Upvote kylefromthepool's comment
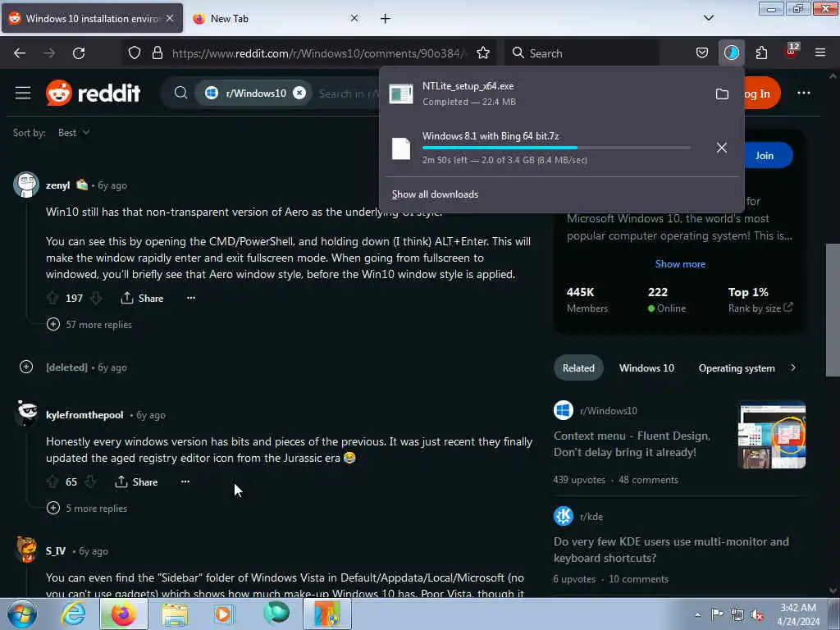This screenshot has width=840, height=630. pos(52,482)
